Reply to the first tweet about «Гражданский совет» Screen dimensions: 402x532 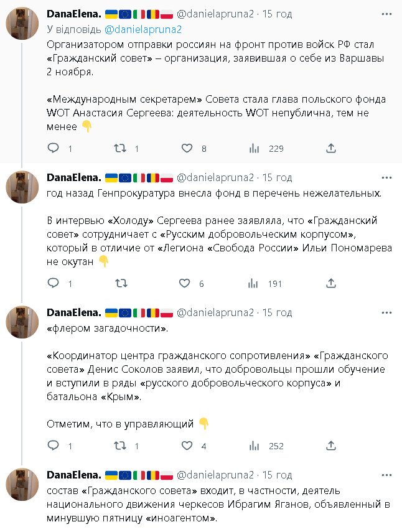54,148
